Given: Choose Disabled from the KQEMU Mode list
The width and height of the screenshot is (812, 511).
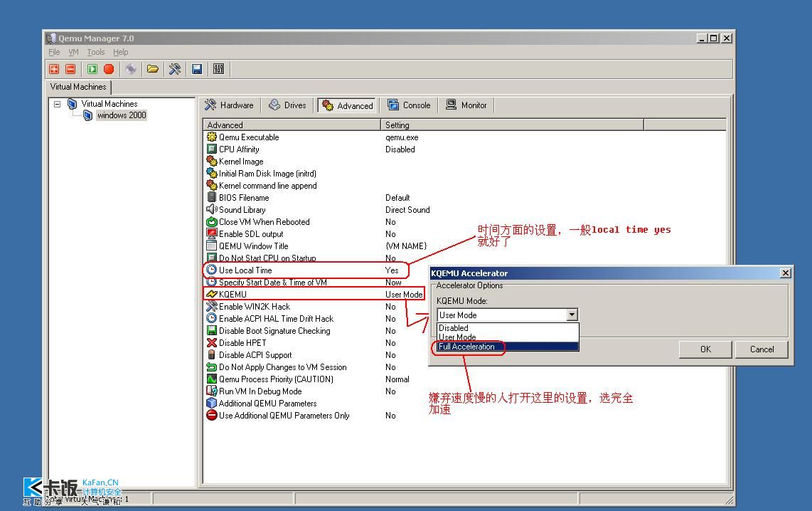Looking at the screenshot, I should (508, 328).
